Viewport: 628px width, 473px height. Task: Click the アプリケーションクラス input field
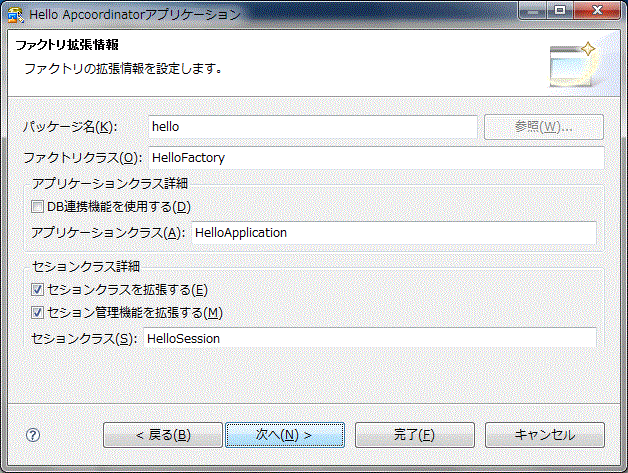click(x=394, y=233)
